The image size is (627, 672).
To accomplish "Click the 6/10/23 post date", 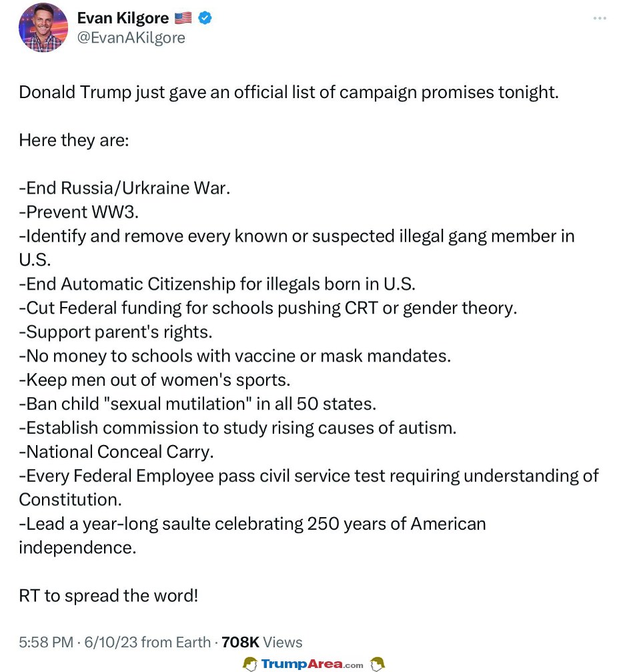I will pyautogui.click(x=111, y=642).
